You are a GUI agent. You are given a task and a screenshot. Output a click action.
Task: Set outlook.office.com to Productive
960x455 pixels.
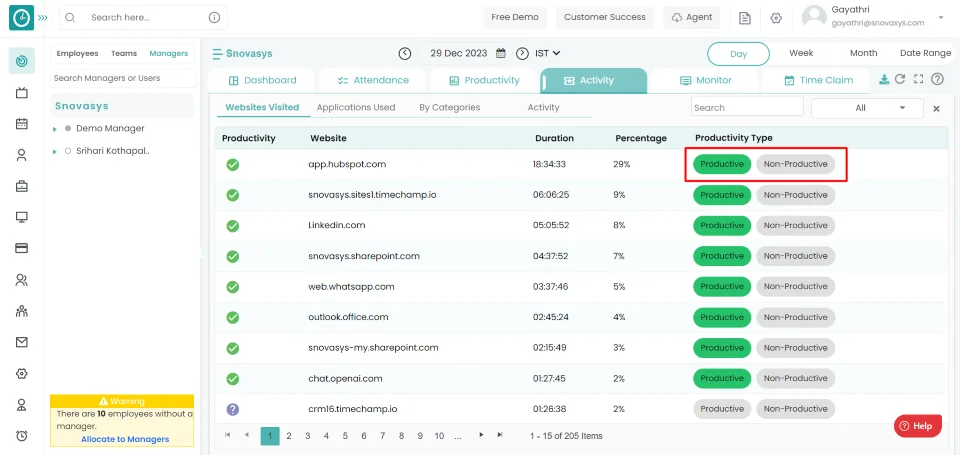tap(722, 317)
